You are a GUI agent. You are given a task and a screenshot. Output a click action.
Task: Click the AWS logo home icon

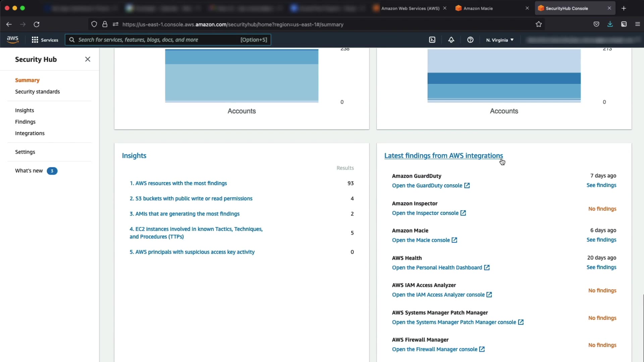click(13, 40)
